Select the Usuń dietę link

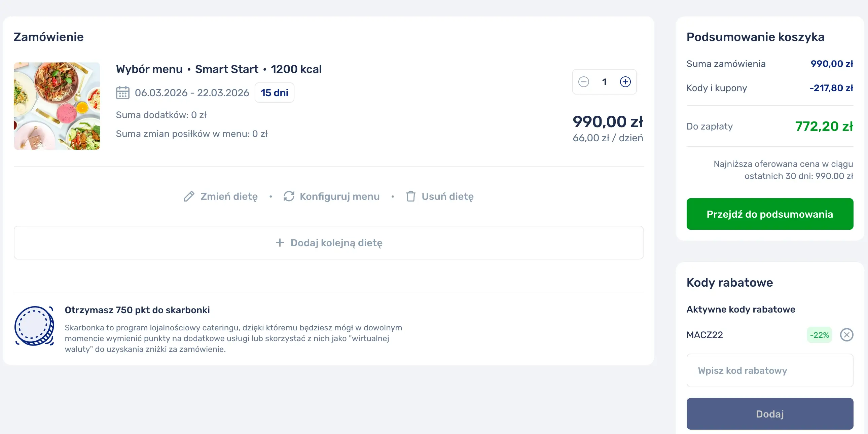pyautogui.click(x=447, y=196)
